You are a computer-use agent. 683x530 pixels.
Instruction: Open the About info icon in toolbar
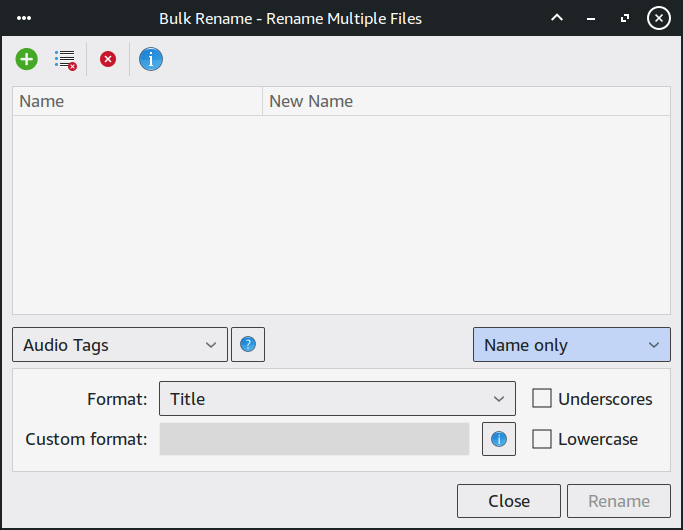(x=150, y=59)
